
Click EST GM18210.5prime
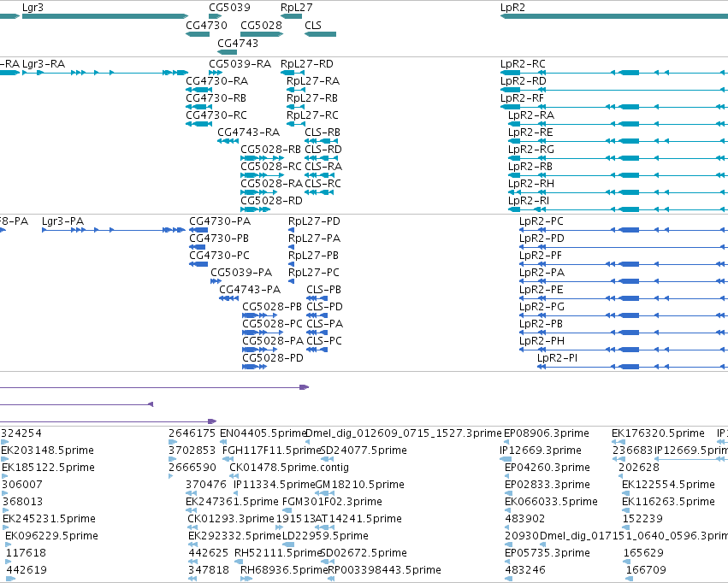pyautogui.click(x=359, y=485)
